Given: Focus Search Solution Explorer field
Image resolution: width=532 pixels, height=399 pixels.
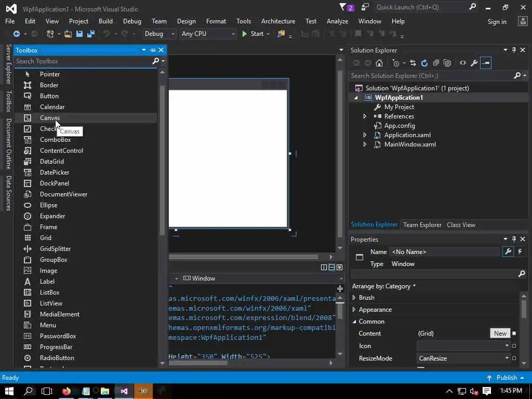Looking at the screenshot, I should (x=431, y=76).
